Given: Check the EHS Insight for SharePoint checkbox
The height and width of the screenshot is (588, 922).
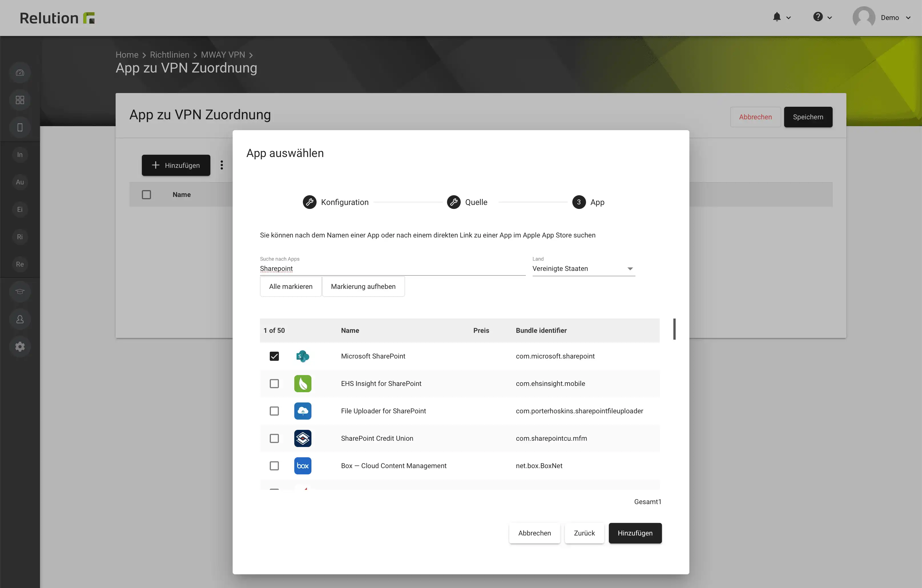Looking at the screenshot, I should tap(274, 384).
